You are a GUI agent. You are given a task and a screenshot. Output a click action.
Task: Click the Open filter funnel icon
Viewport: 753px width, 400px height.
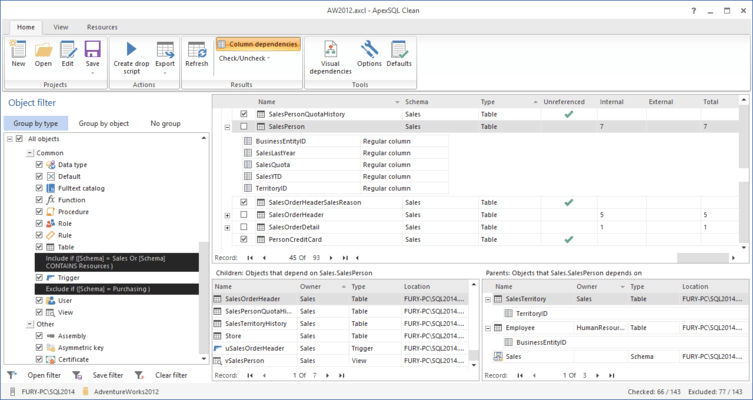tap(12, 375)
